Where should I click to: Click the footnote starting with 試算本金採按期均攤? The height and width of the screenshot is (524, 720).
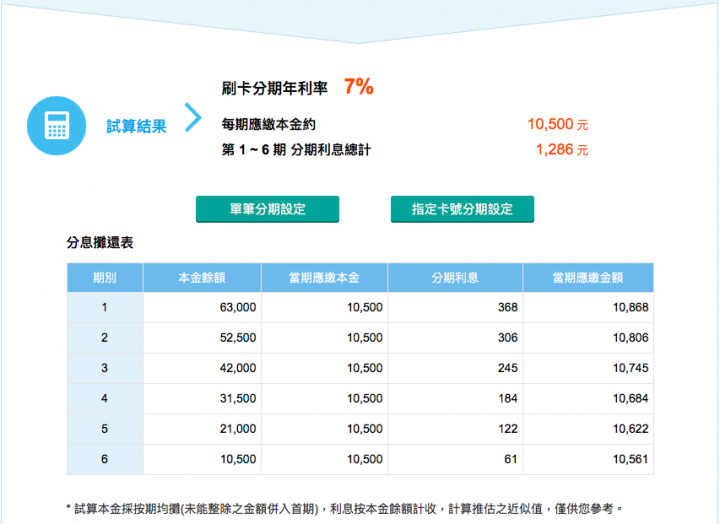pos(345,508)
